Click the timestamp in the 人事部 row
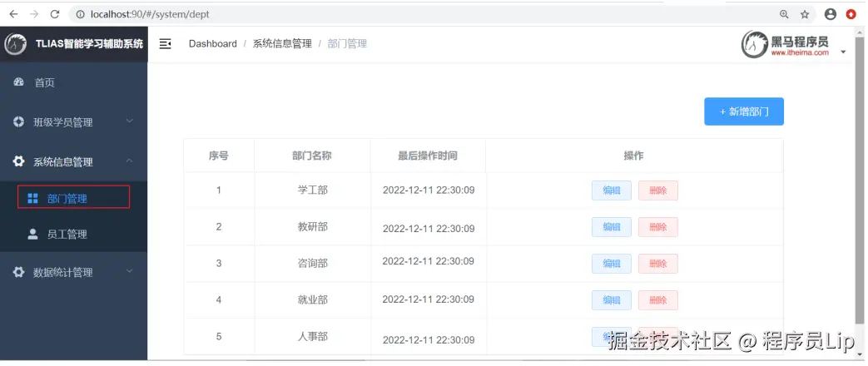This screenshot has width=868, height=366. click(x=429, y=340)
